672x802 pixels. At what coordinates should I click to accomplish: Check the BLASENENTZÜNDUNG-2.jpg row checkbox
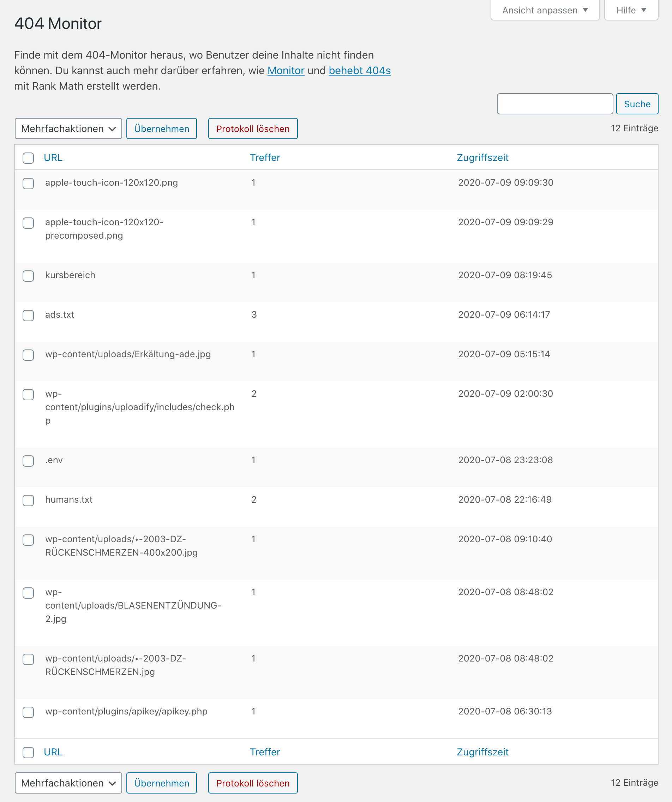coord(28,593)
